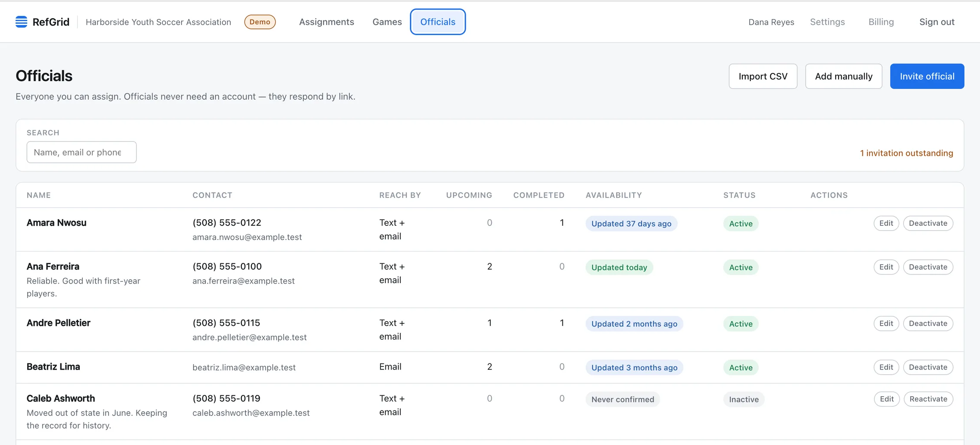
Task: Select the Officials tab
Action: [437, 22]
